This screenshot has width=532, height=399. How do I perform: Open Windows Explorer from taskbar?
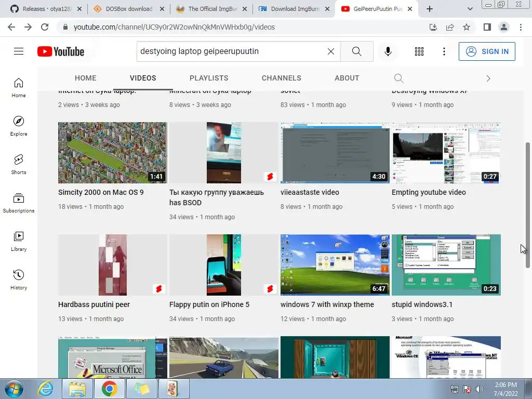point(78,389)
